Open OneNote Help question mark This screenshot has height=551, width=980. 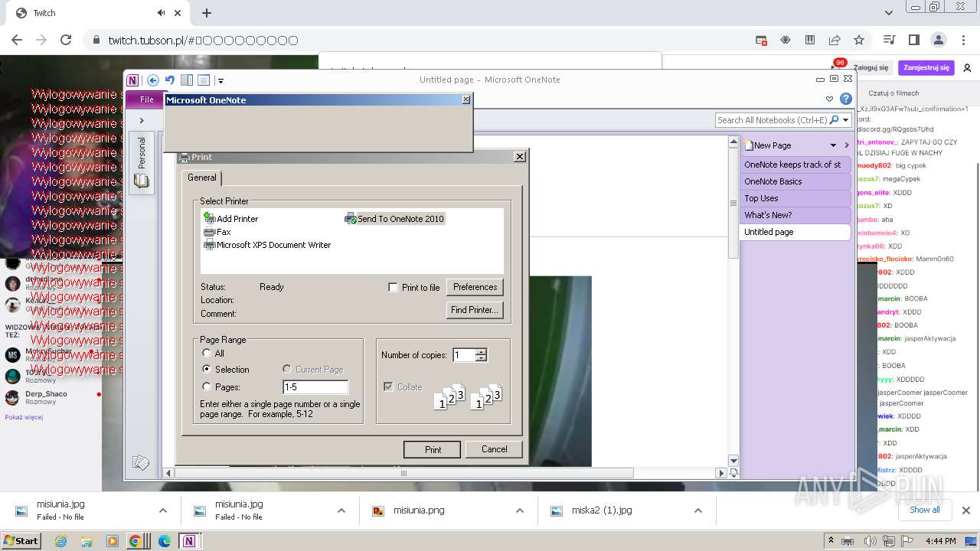[x=845, y=99]
